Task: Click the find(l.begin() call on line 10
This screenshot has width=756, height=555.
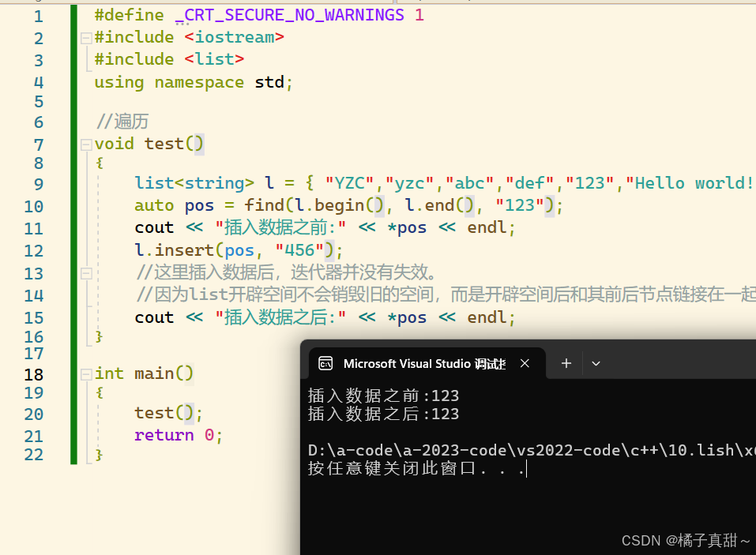Action: [314, 205]
